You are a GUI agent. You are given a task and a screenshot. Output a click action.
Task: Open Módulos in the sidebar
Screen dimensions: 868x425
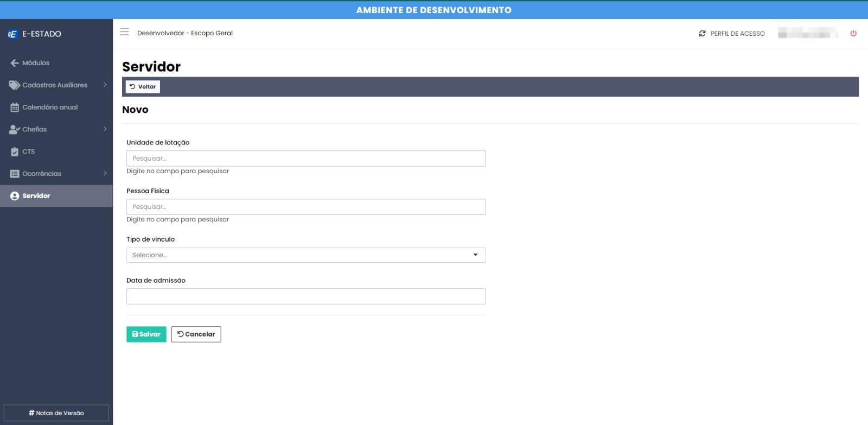(x=56, y=63)
